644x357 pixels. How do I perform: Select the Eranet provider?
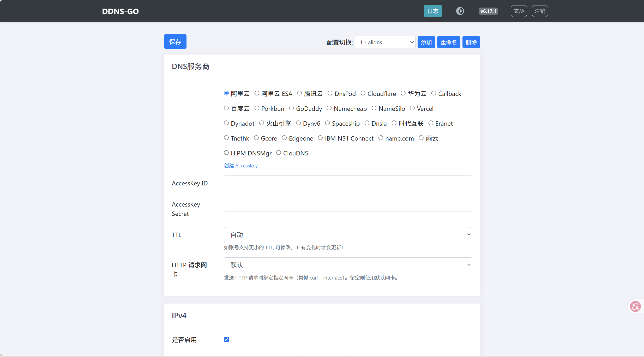click(x=431, y=123)
